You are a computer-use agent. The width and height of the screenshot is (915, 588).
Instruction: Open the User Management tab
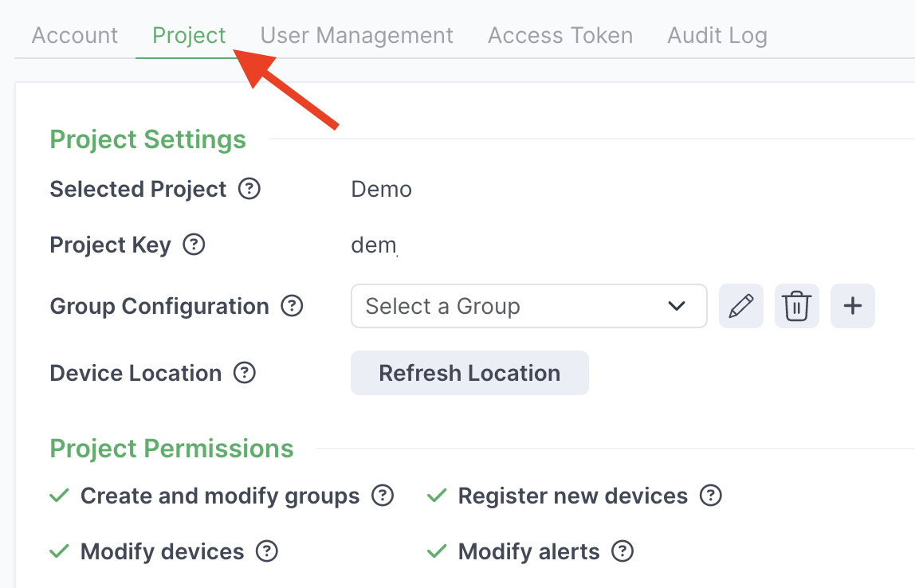pyautogui.click(x=356, y=36)
